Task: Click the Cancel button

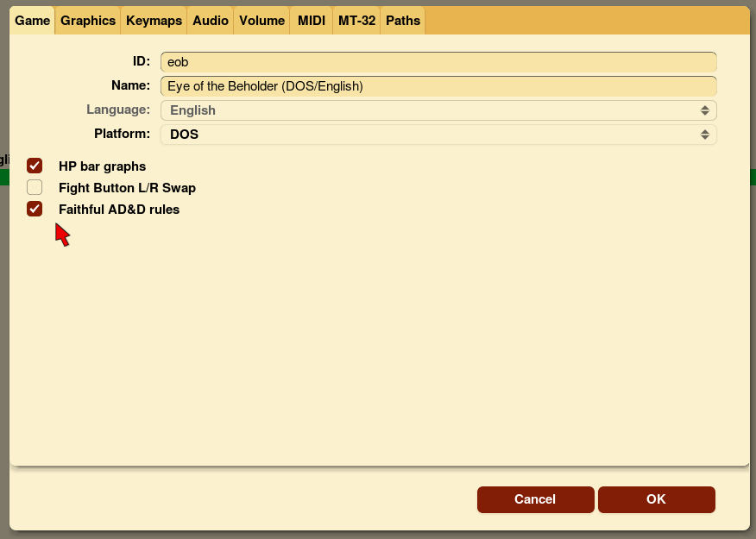Action: tap(536, 499)
